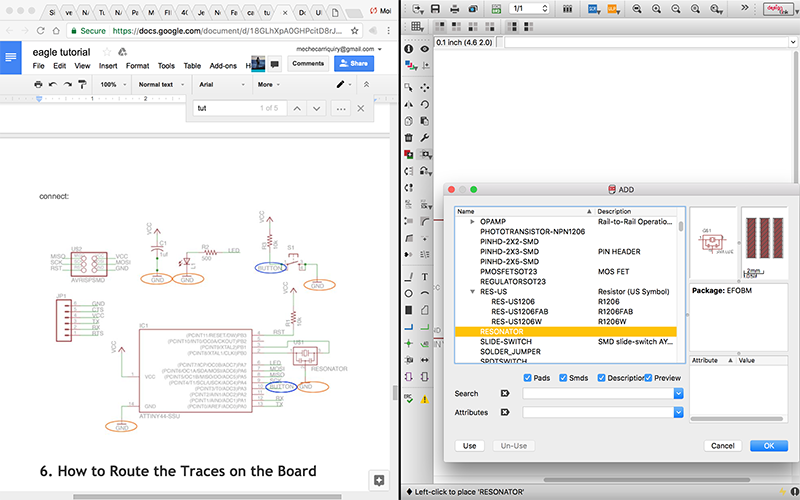Click the zoom in magnifier icon in EAGLE
The width and height of the screenshot is (800, 500).
656,9
